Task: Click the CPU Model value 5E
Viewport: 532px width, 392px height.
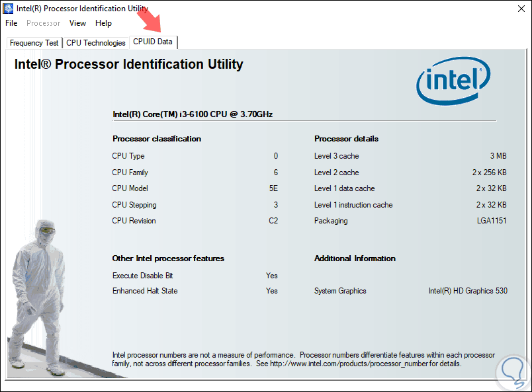Action: [x=273, y=188]
